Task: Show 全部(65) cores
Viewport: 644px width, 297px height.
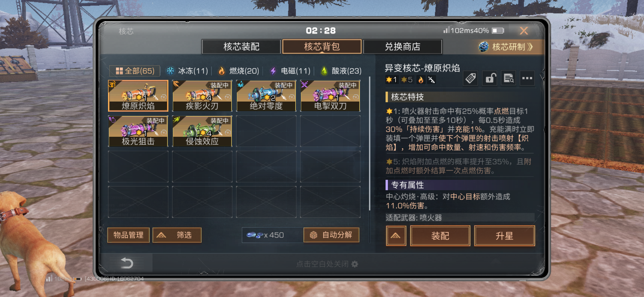Action: 135,71
